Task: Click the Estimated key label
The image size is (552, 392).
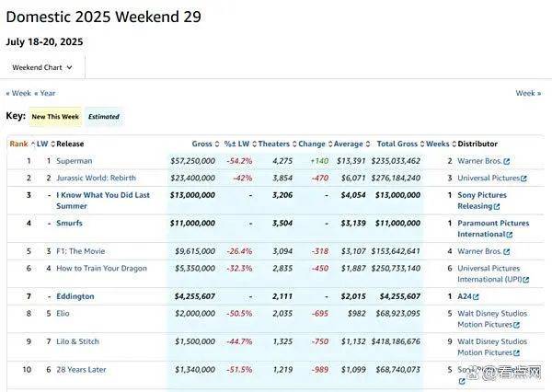Action: tap(104, 117)
